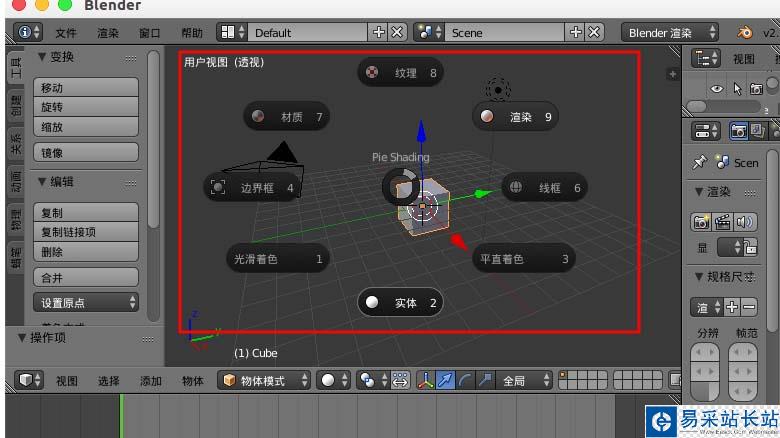Open the 全局 orientation dropdown
Viewport: 780px width, 438px height.
point(524,380)
